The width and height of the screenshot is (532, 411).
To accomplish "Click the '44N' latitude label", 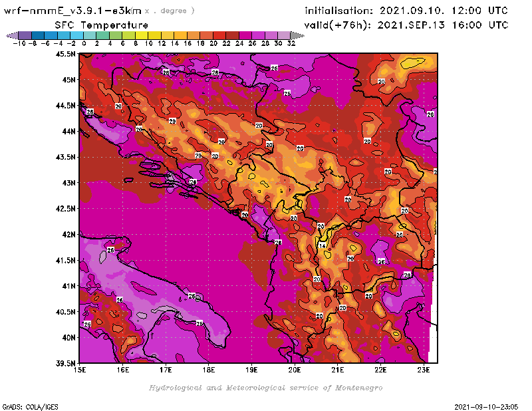I will tap(68, 131).
